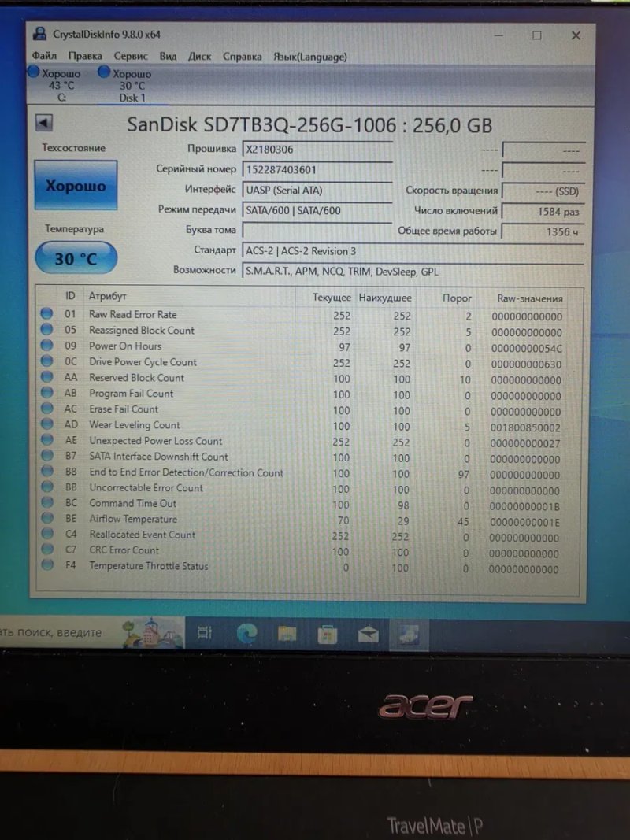630x840 pixels.
Task: Open the Mail app from the taskbar
Action: [x=368, y=635]
